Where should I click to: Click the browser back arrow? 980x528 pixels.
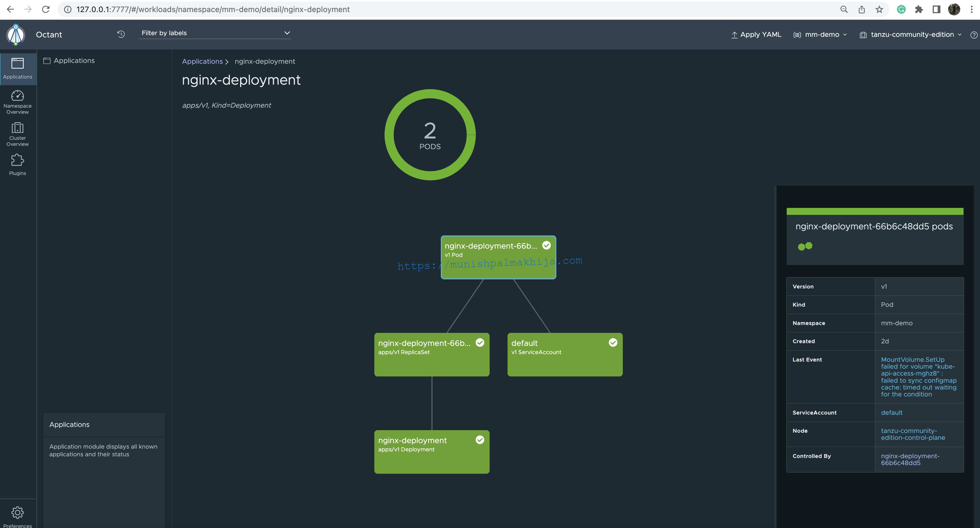[x=10, y=9]
